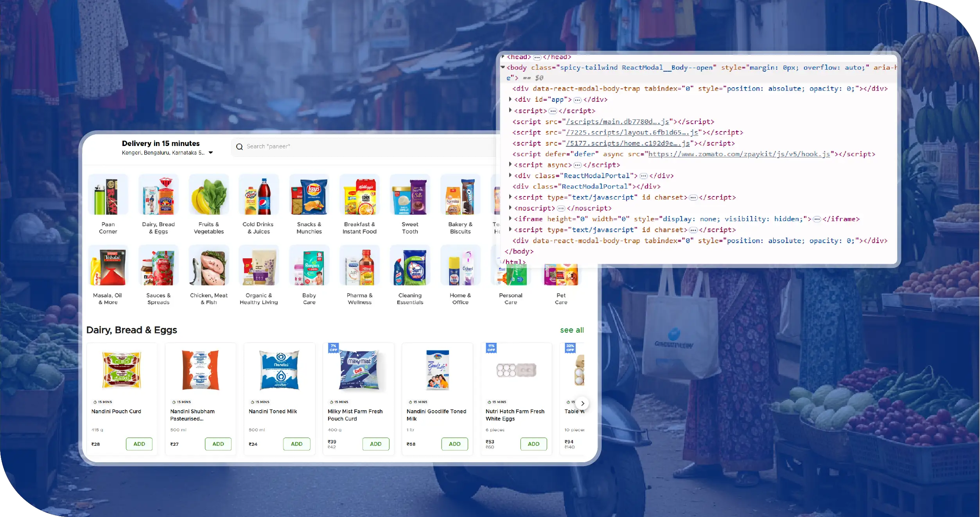
Task: Click the search magnifier icon
Action: click(240, 147)
